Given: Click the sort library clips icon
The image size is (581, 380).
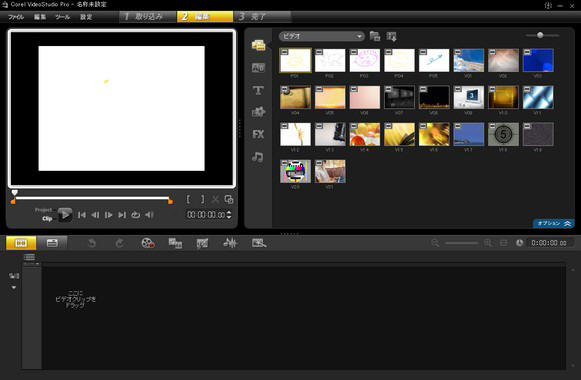Looking at the screenshot, I should [x=391, y=36].
